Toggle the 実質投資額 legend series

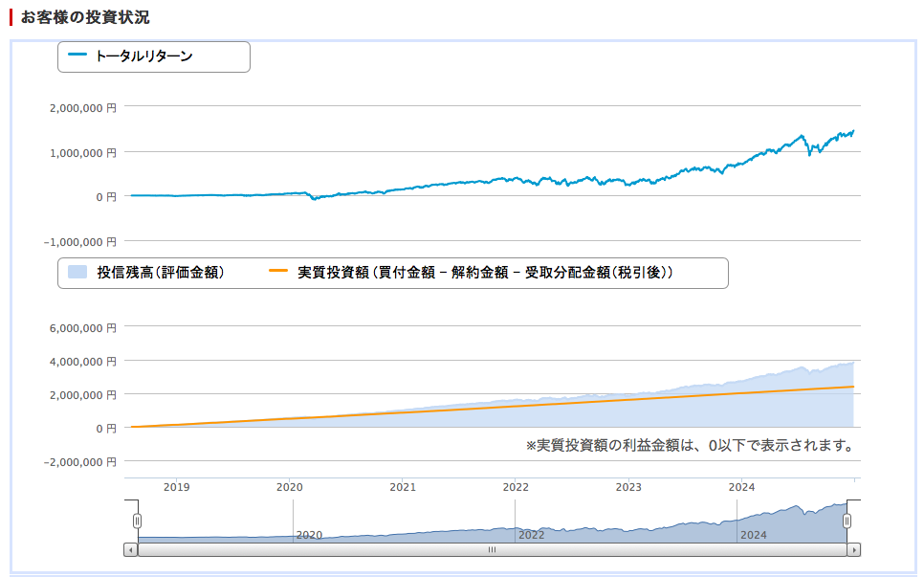[x=471, y=273]
